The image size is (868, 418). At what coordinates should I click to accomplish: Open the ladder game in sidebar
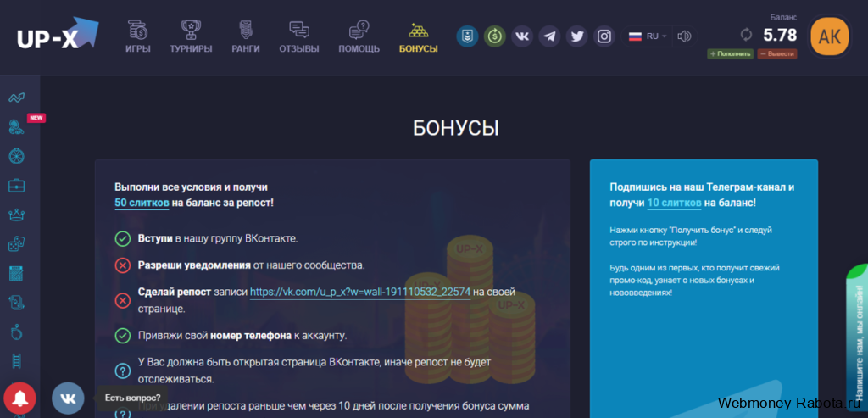click(x=17, y=361)
